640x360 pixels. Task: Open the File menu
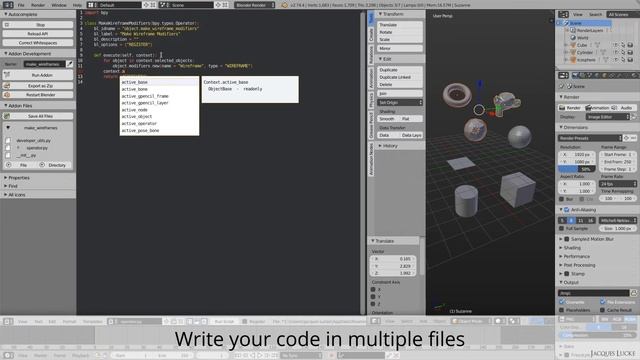[x=21, y=5]
